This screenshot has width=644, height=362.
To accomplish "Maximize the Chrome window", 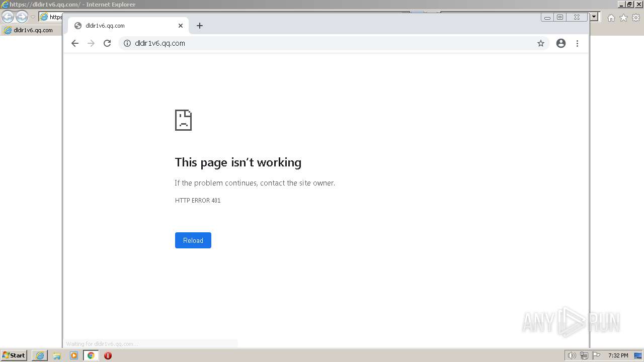I will click(560, 17).
